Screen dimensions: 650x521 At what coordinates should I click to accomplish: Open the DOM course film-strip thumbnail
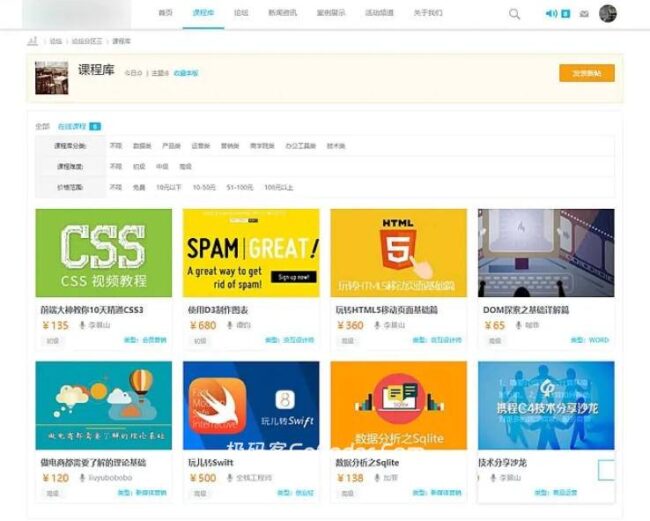(546, 253)
